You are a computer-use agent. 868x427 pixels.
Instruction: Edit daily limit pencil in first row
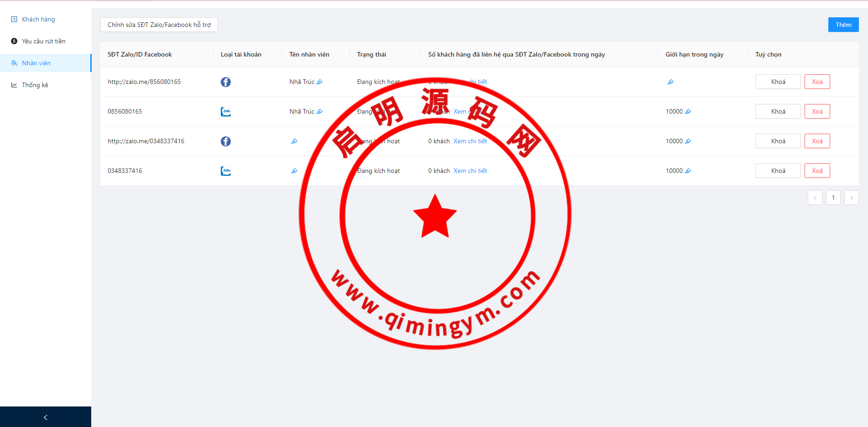click(670, 82)
